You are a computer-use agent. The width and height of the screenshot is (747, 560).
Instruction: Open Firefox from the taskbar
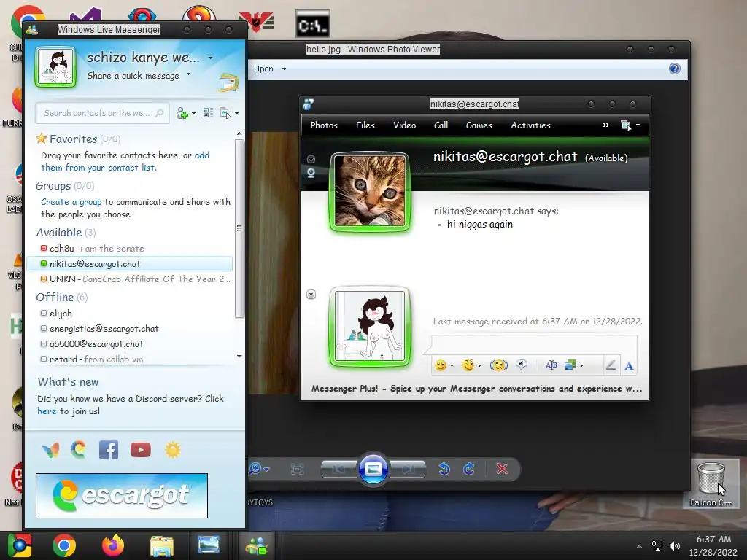click(113, 545)
